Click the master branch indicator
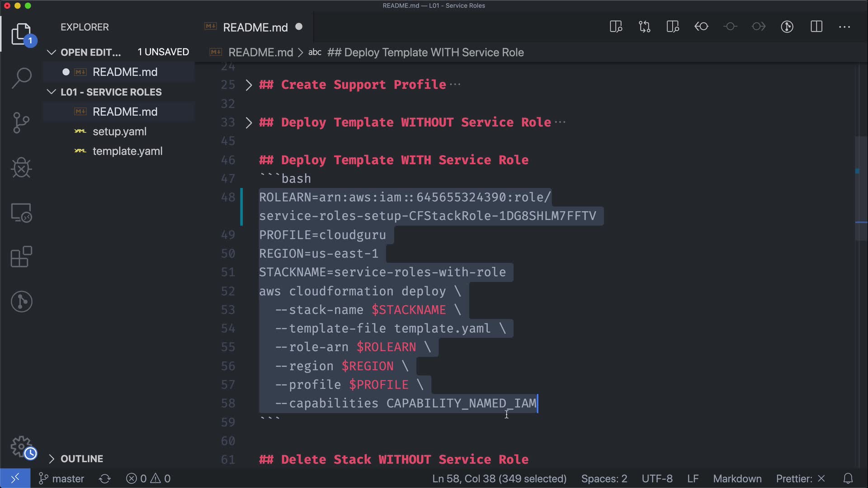Viewport: 868px width, 488px height. [x=62, y=479]
